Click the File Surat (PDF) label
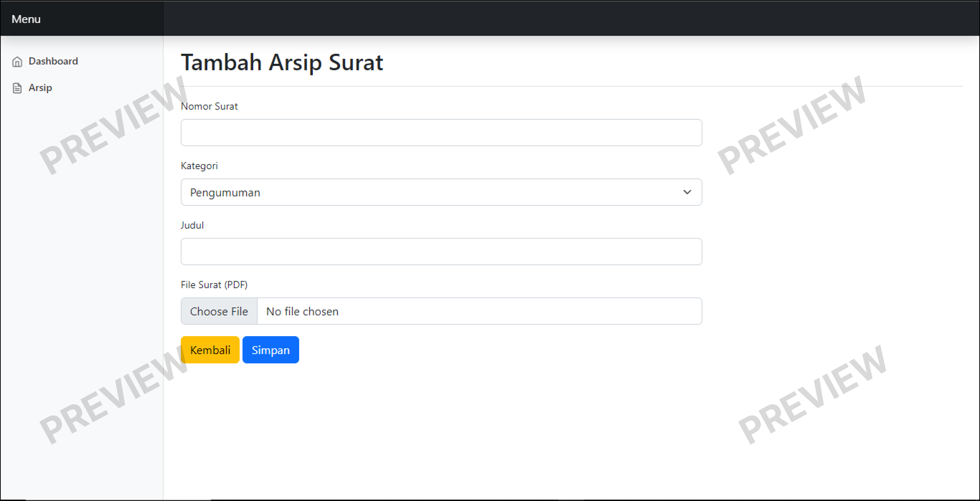The image size is (980, 501). (214, 285)
